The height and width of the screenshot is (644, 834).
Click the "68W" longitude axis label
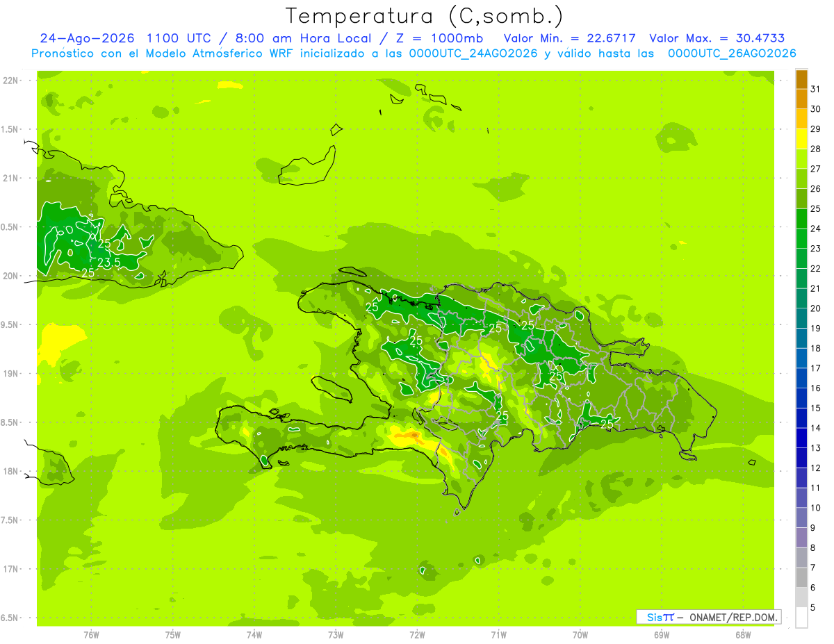(x=743, y=635)
